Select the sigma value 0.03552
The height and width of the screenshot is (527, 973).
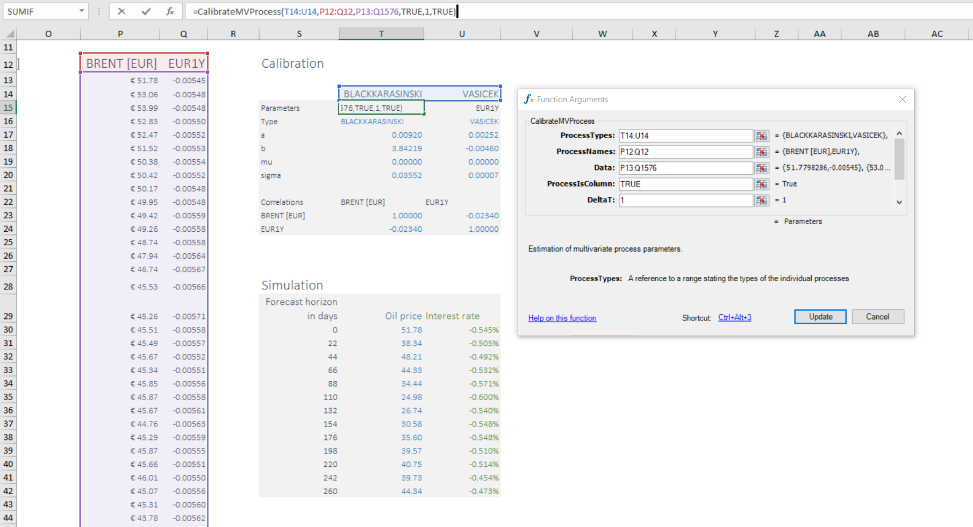tap(382, 175)
